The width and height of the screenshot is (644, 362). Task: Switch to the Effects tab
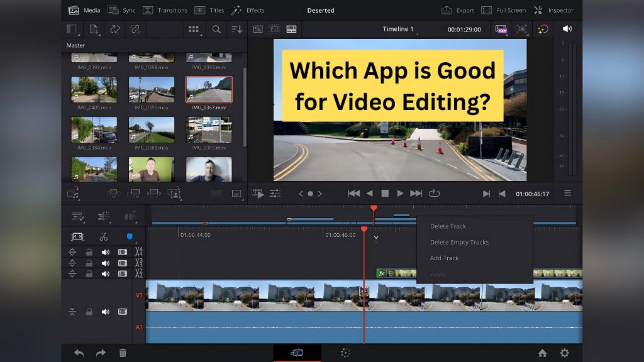point(248,10)
